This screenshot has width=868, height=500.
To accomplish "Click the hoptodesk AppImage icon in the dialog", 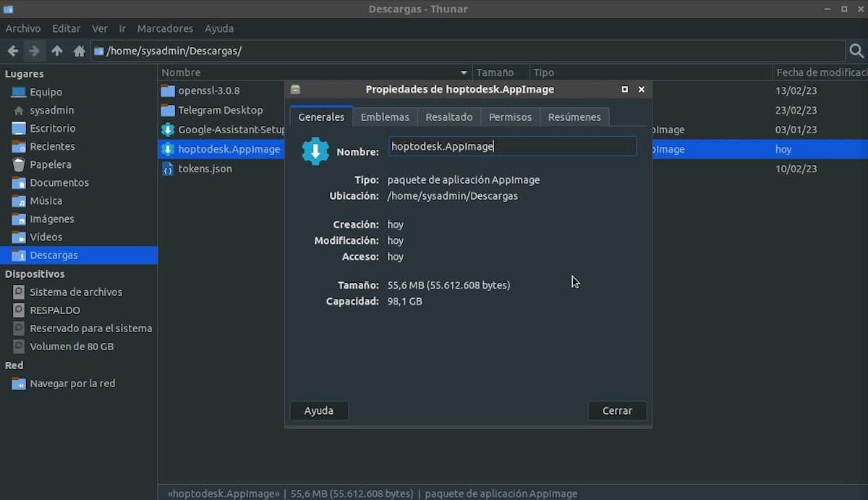I will point(315,151).
